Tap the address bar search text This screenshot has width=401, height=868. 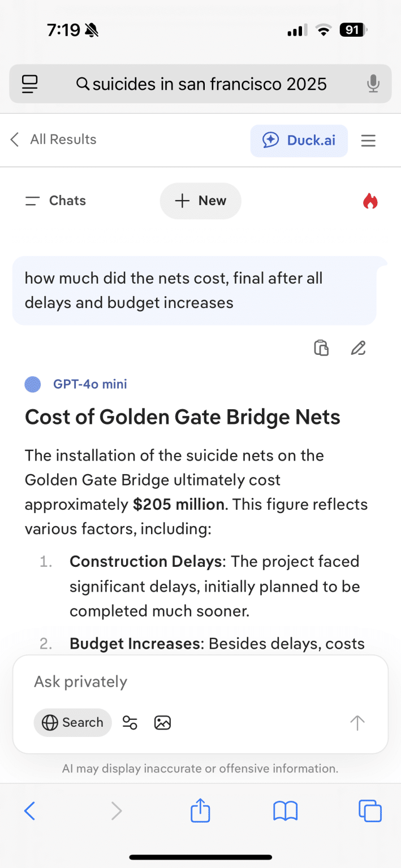[x=209, y=85]
